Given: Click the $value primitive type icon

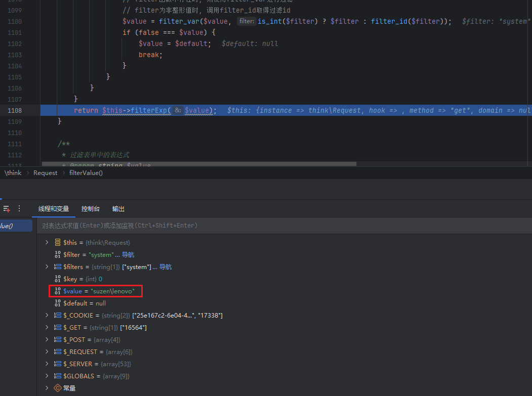Looking at the screenshot, I should tap(58, 291).
